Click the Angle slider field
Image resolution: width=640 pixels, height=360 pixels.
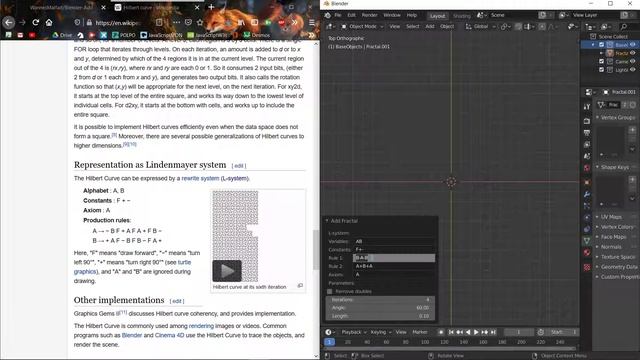(x=380, y=308)
